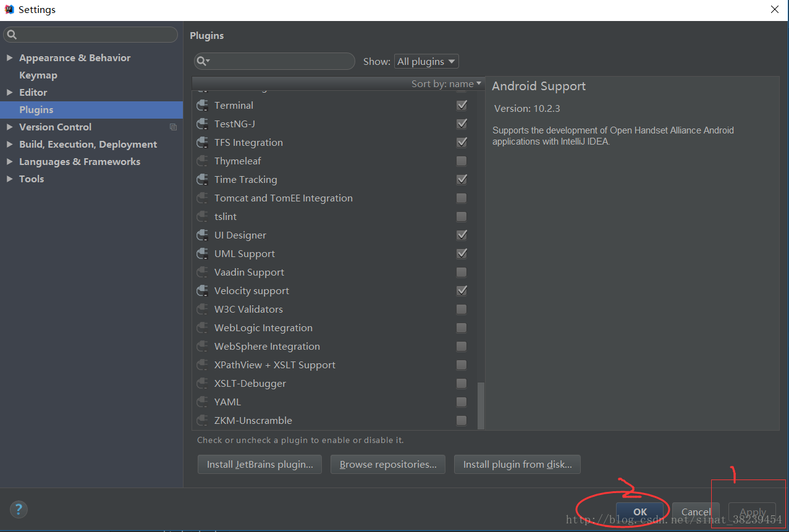
Task: Click Browse repositories button
Action: pyautogui.click(x=388, y=464)
